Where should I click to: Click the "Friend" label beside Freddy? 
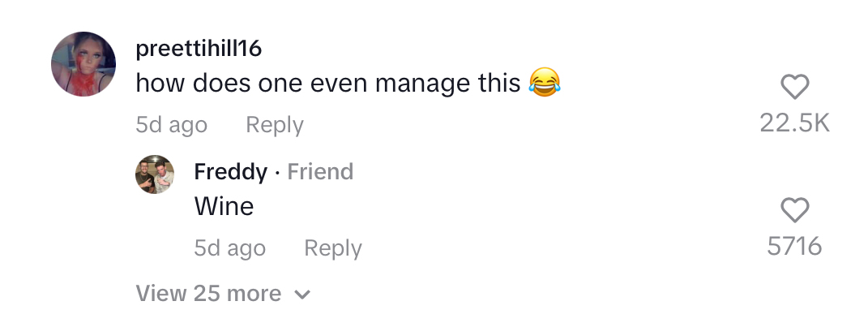(320, 172)
